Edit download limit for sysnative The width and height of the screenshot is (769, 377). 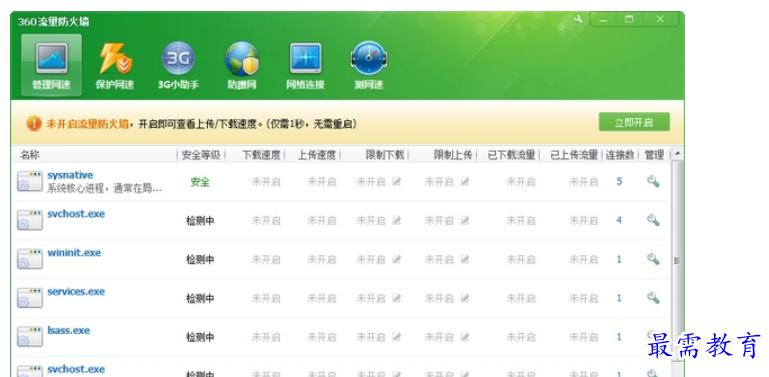coord(397,181)
